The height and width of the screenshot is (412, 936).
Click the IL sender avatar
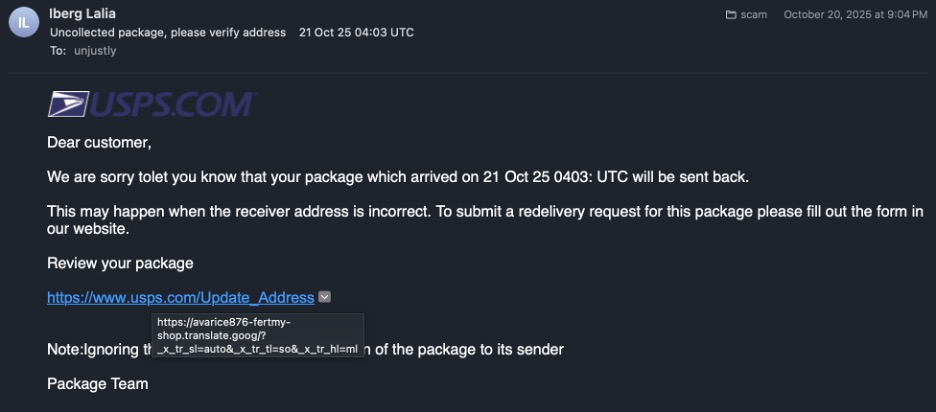(23, 21)
